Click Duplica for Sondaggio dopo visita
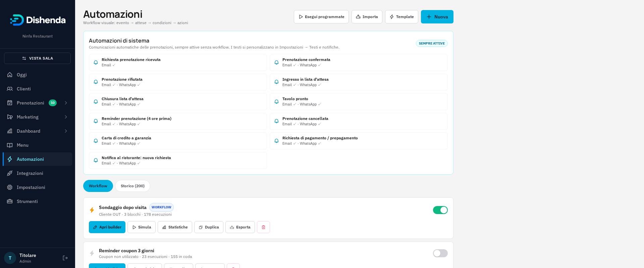The height and width of the screenshot is (268, 644). [209, 227]
